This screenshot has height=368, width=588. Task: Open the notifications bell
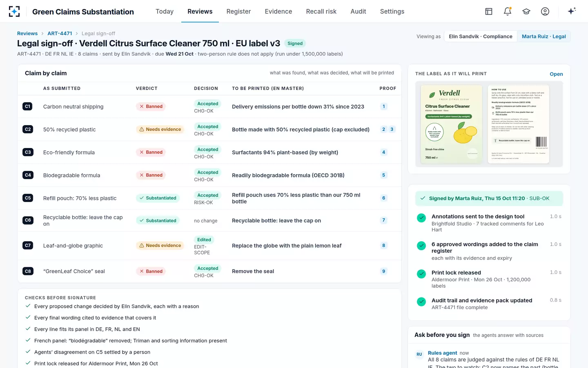pos(508,11)
